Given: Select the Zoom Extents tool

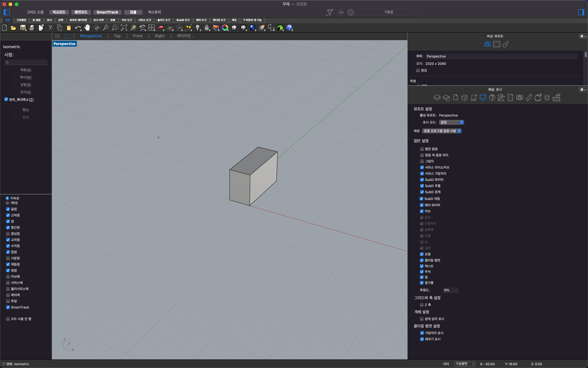Looking at the screenshot, I should pos(124,28).
